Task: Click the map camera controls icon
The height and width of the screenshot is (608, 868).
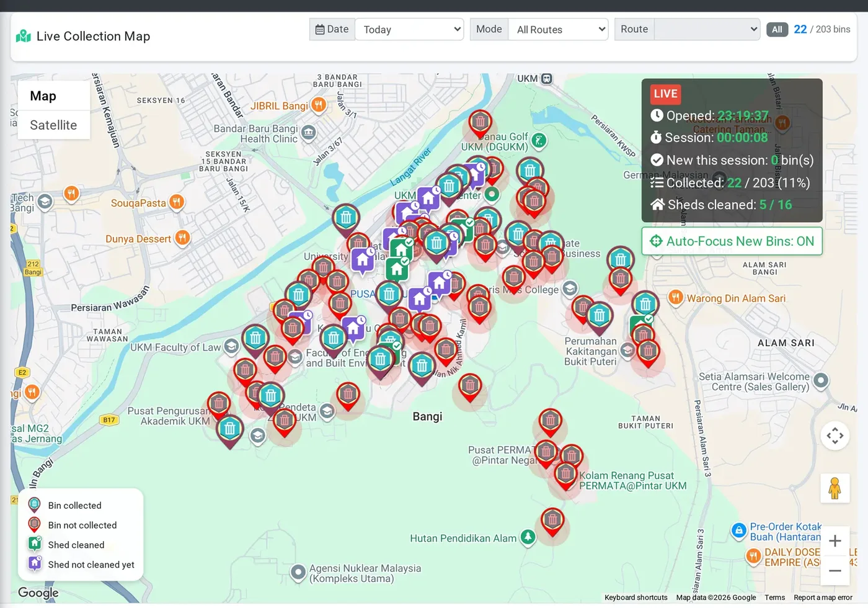Action: click(835, 436)
